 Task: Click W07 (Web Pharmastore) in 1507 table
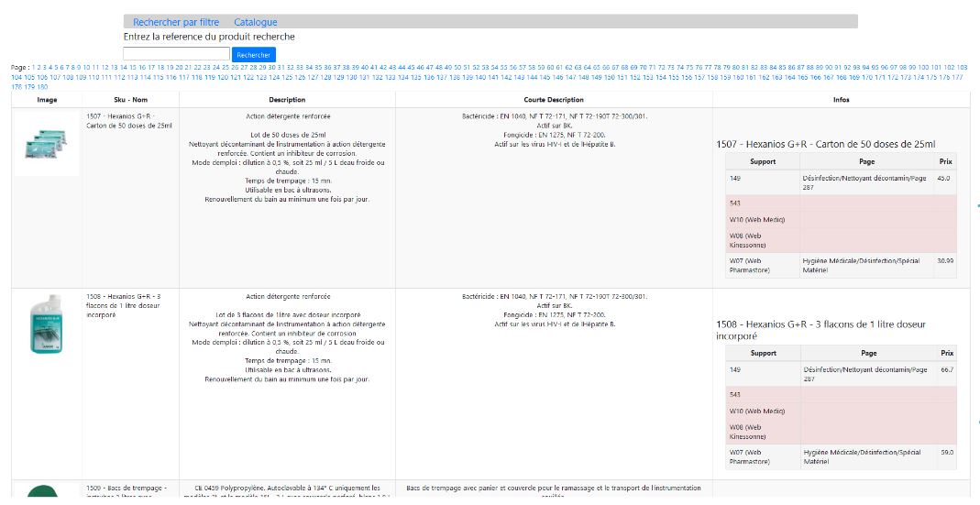click(x=749, y=266)
